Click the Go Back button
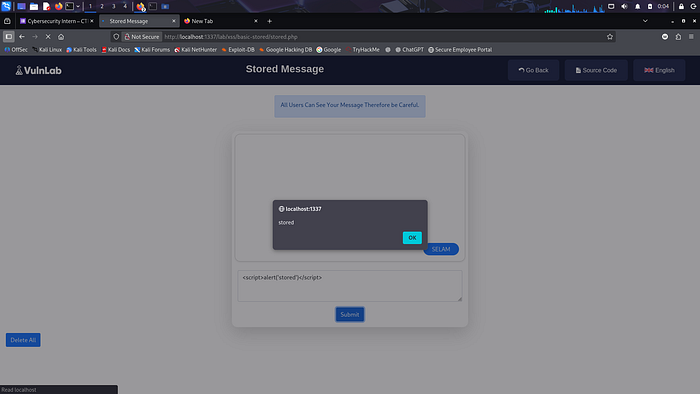 [x=533, y=70]
